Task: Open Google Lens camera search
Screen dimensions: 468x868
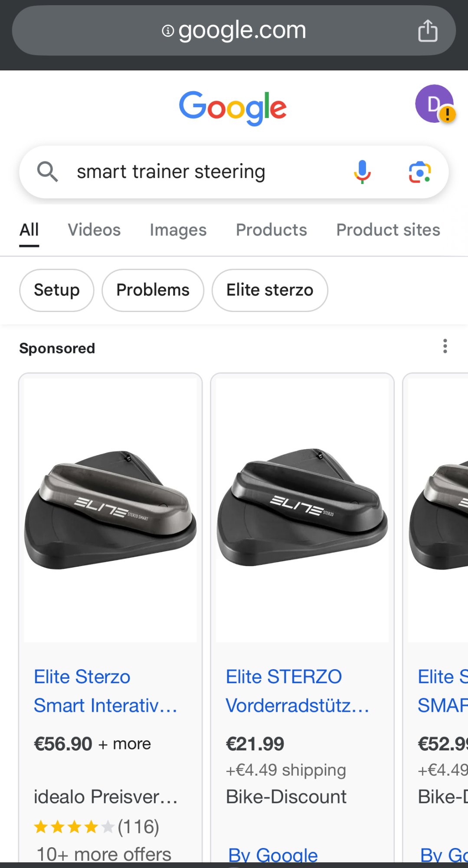Action: (419, 172)
